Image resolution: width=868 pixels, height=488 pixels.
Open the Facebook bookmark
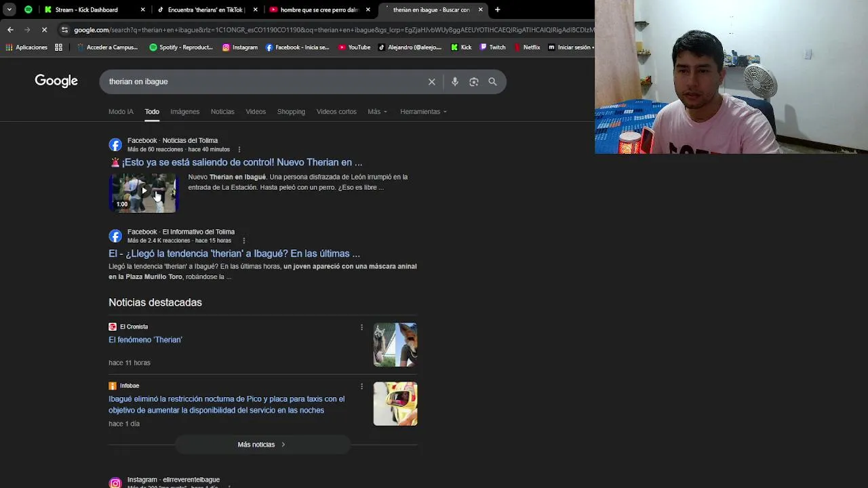297,47
